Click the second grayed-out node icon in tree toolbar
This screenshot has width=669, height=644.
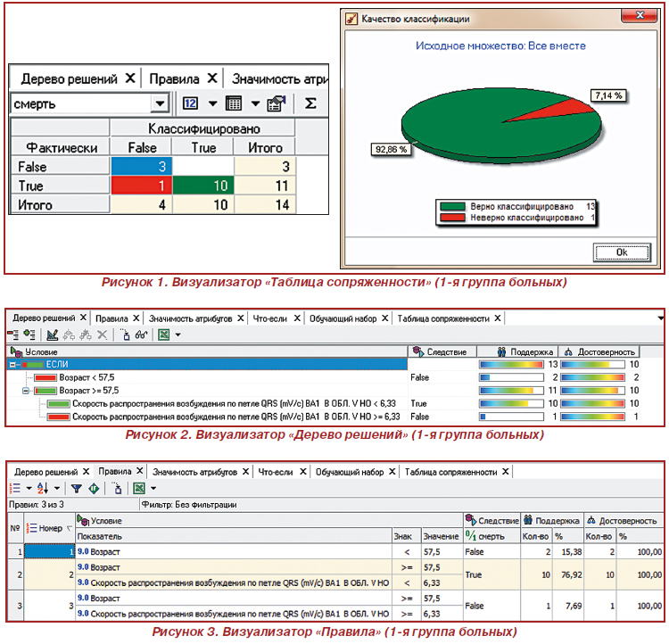86,335
